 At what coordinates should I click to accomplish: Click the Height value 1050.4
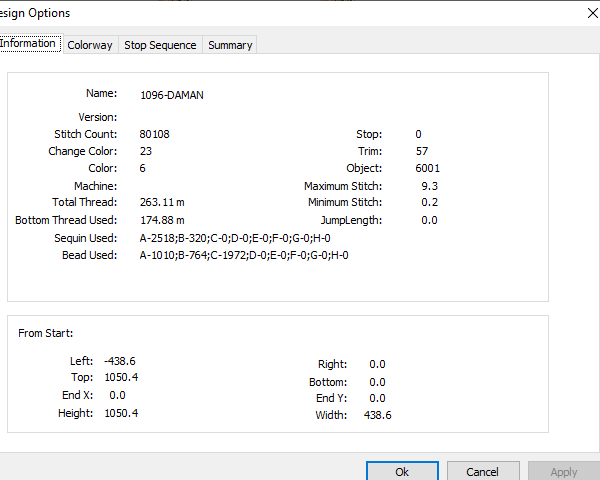121,413
